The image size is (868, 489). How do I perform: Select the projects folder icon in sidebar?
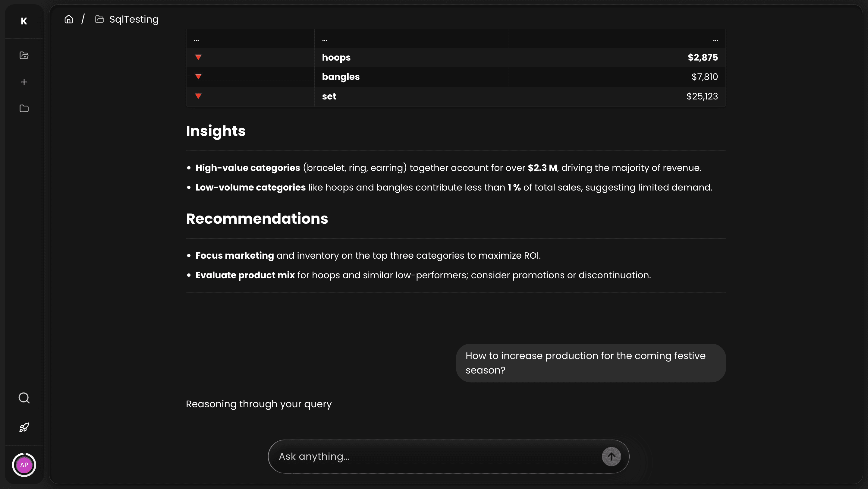coord(24,109)
